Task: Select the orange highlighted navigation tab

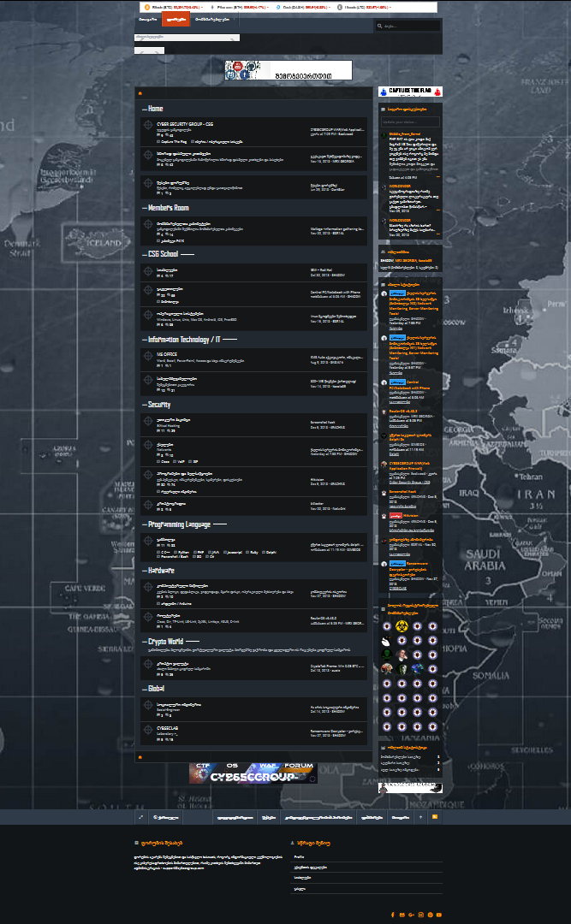Action: 175,19
